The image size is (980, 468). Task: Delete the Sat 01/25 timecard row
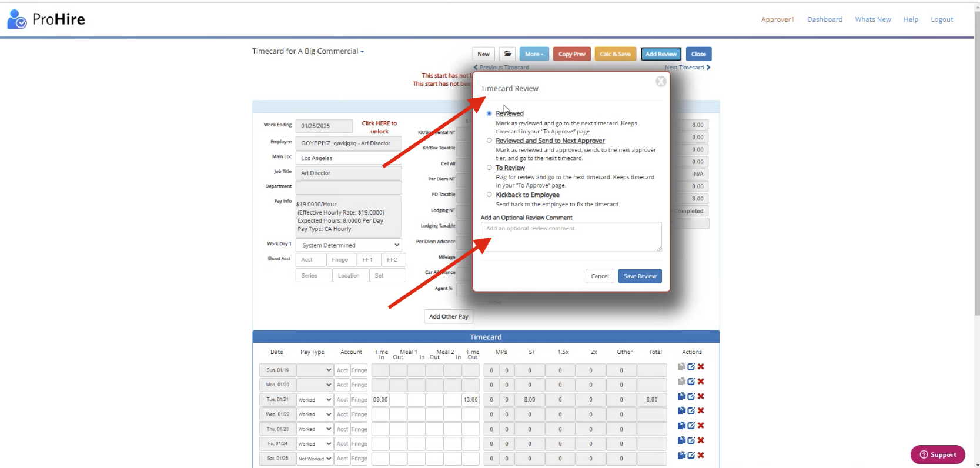(x=701, y=455)
